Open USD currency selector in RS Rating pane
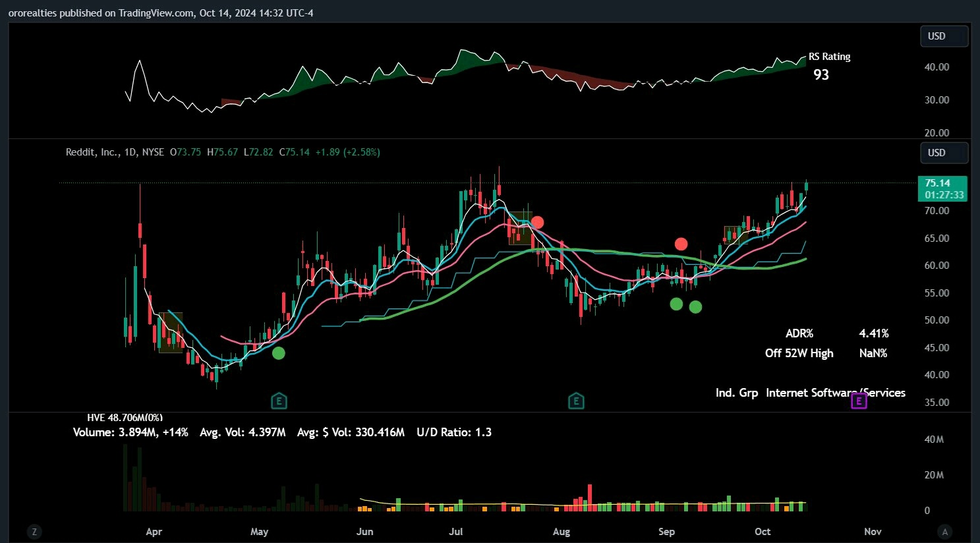Viewport: 980px width, 543px height. (944, 36)
